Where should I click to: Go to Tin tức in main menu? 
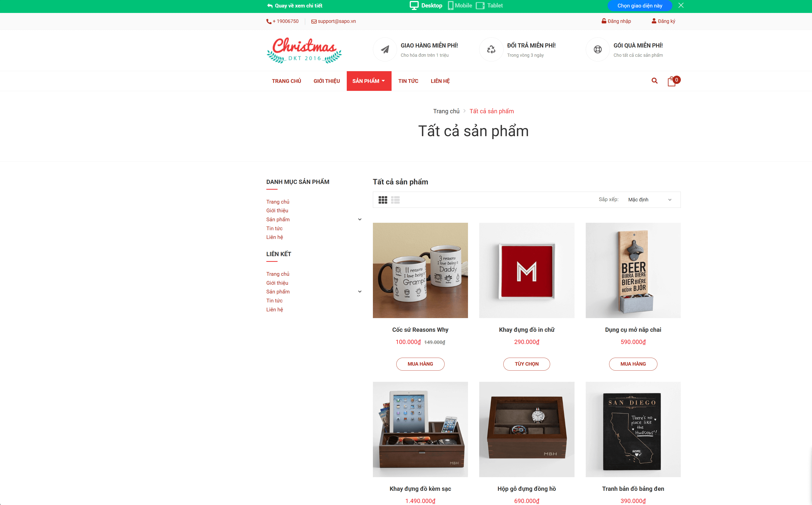408,81
